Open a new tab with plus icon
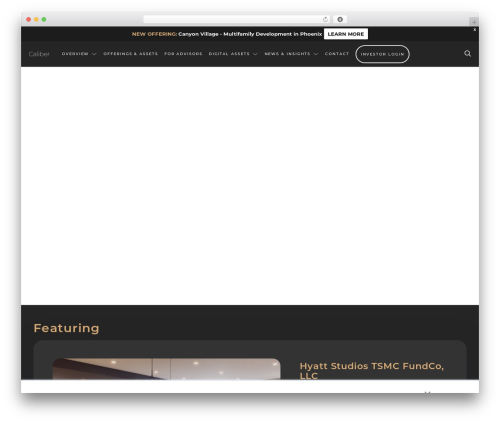Screen dimensions: 500x423 tap(474, 22)
